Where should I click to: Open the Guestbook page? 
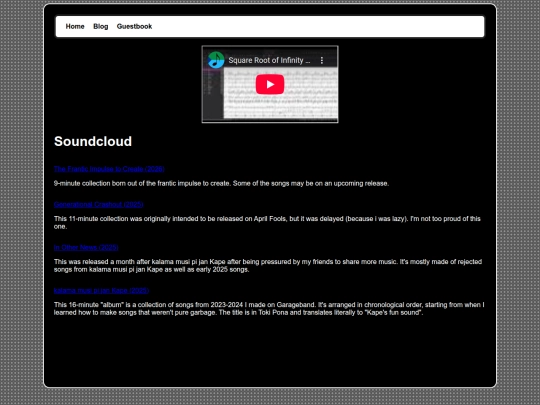(134, 27)
